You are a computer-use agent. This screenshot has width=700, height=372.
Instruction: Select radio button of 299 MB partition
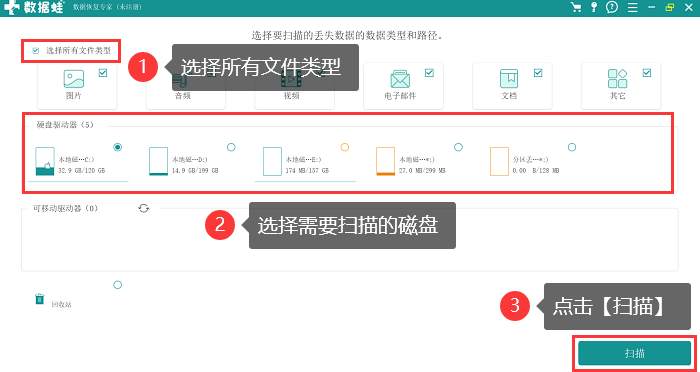point(458,147)
